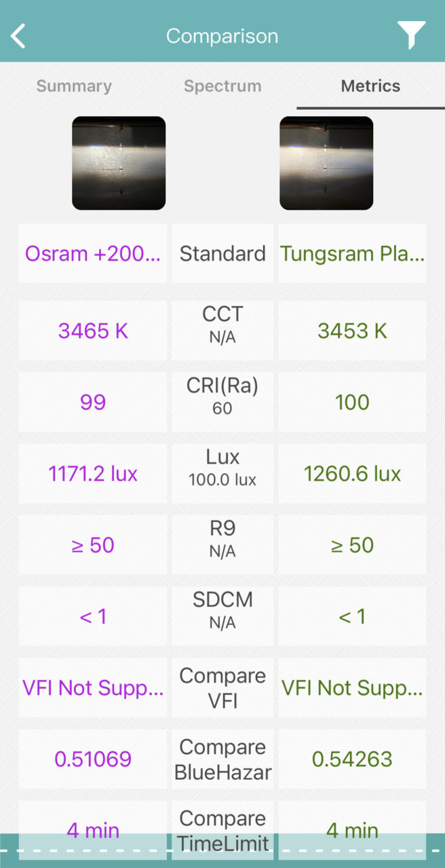This screenshot has height=868, width=445.
Task: Tap the CCT metric cell
Action: tap(222, 331)
